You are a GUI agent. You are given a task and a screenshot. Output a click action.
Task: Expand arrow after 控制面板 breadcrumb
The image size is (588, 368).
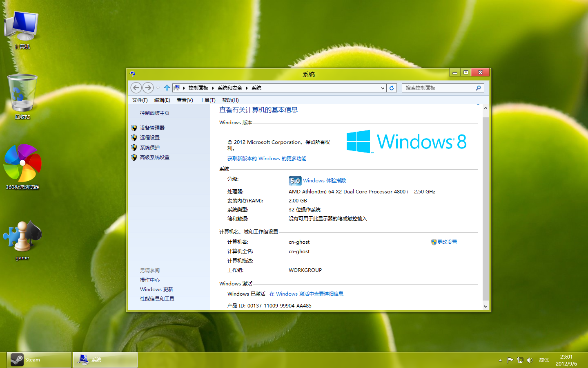tap(213, 88)
